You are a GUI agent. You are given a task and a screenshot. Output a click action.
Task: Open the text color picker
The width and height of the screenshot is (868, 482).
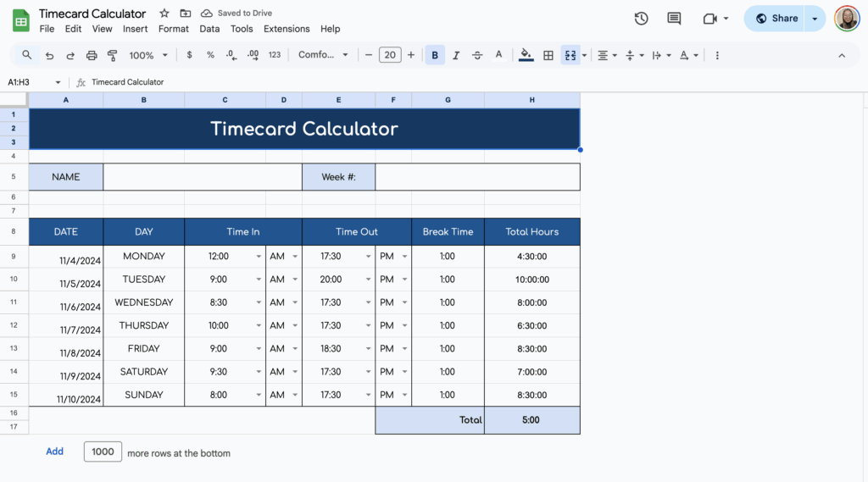coord(498,55)
